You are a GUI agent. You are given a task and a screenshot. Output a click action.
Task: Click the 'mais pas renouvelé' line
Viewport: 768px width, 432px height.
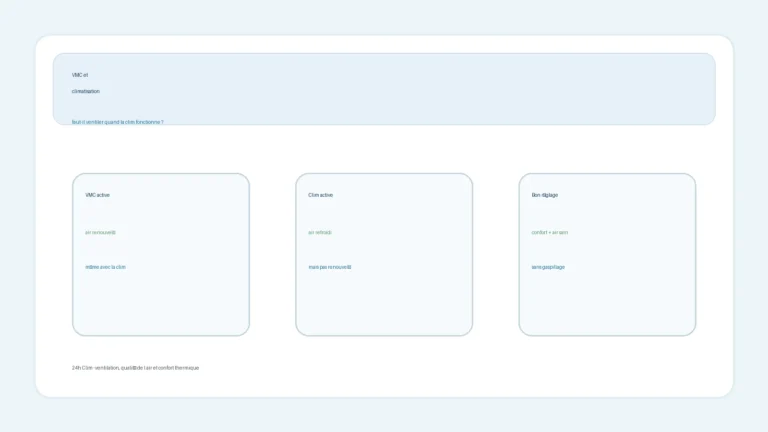[330, 267]
